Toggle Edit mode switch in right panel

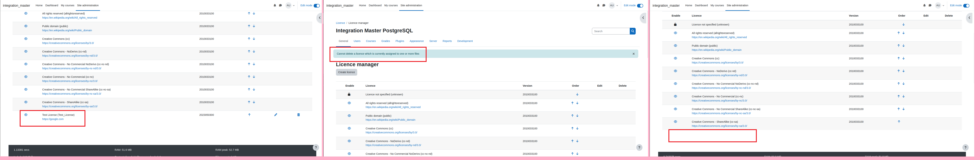tap(966, 6)
